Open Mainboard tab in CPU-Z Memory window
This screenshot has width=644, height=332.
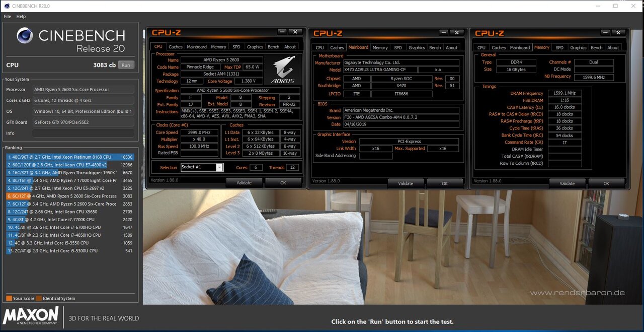point(520,48)
